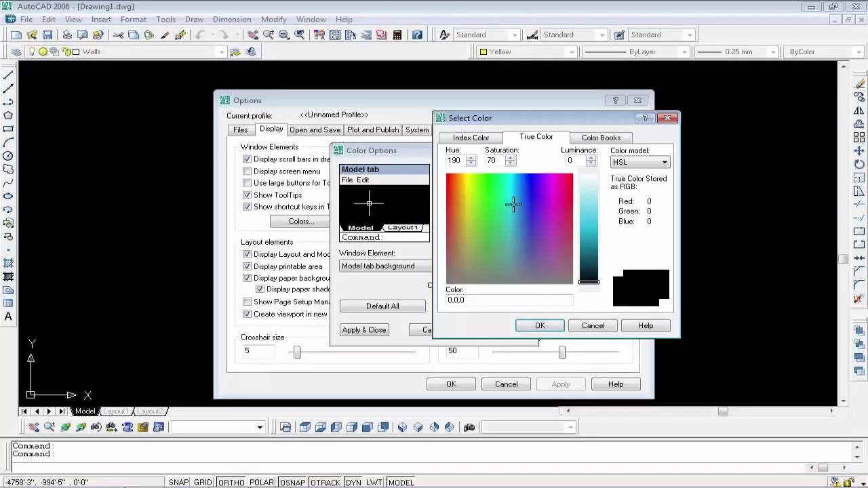The width and height of the screenshot is (868, 488).
Task: Click the Colors... button
Action: pyautogui.click(x=301, y=222)
